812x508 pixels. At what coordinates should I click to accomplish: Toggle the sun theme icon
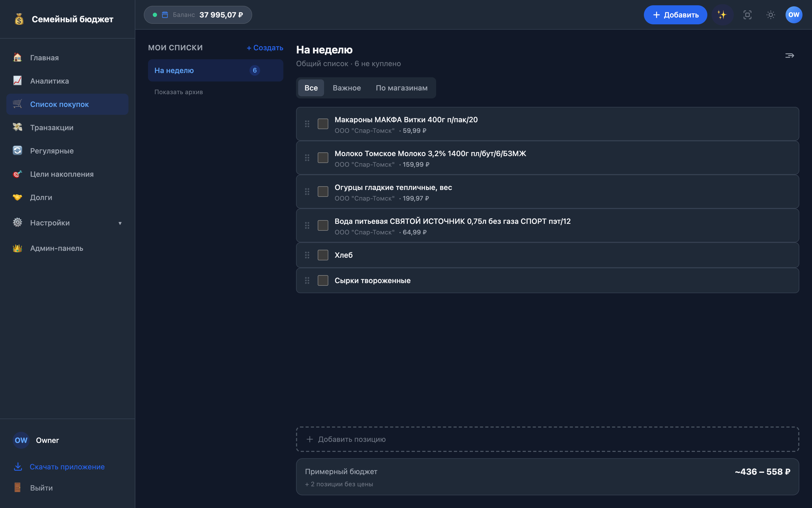point(771,15)
